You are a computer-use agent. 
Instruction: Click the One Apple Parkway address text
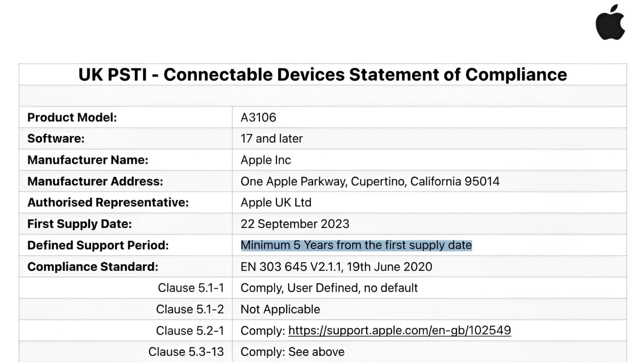[x=370, y=181]
